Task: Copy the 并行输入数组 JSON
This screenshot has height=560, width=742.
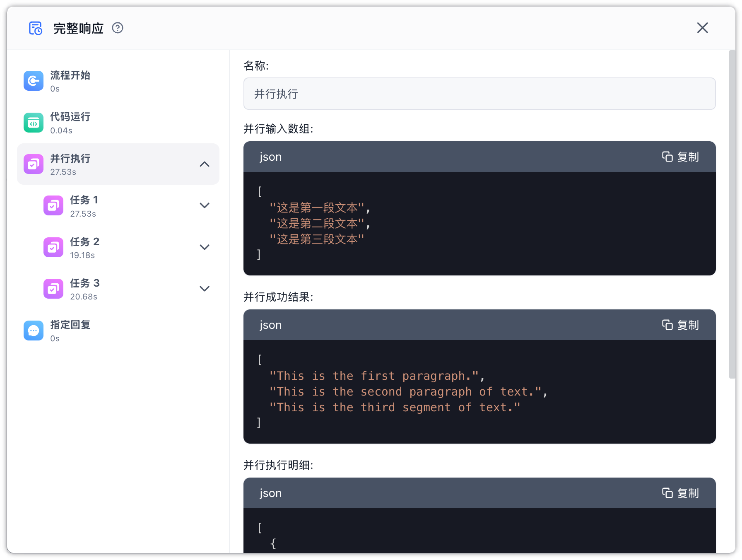Action: (x=680, y=157)
